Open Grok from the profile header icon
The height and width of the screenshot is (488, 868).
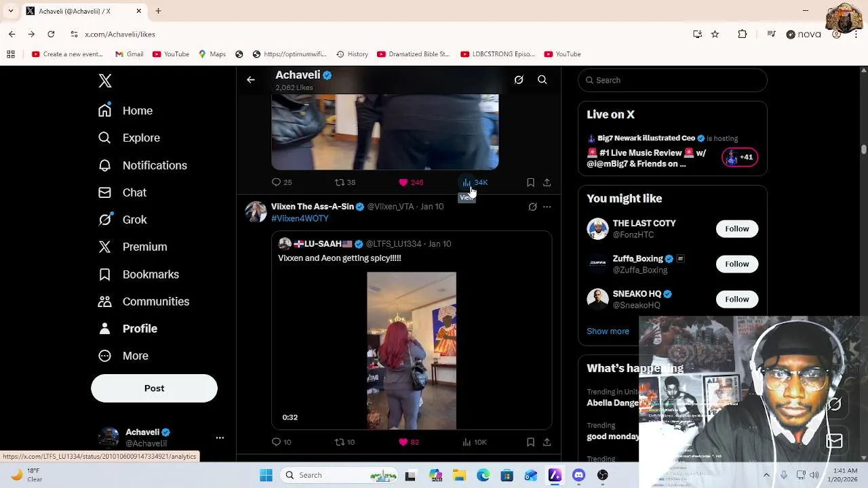[x=519, y=80]
